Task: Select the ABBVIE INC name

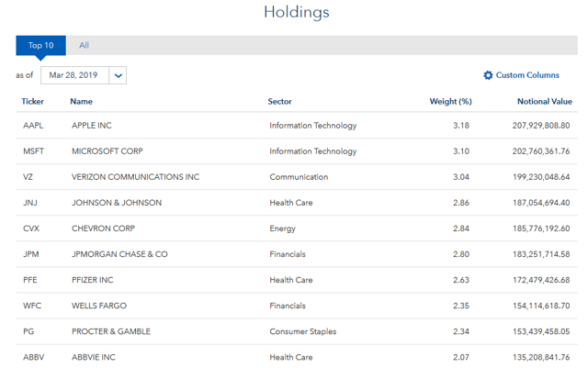Action: (94, 358)
